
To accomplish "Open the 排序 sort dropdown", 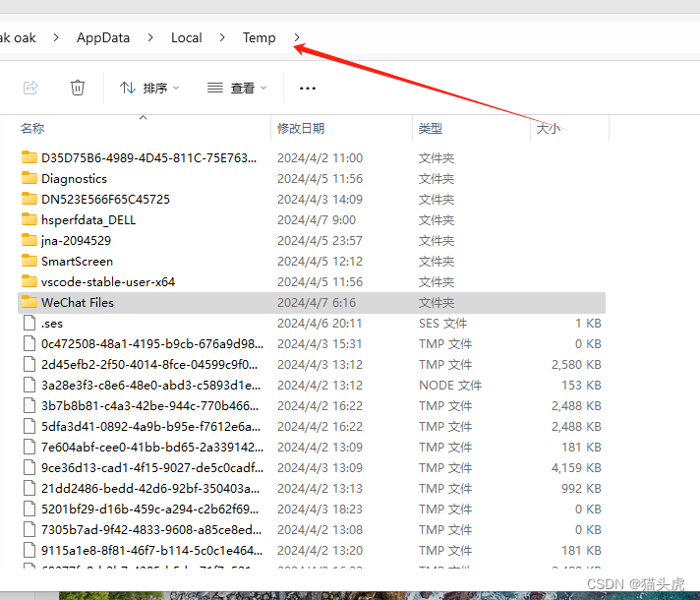I will click(149, 88).
